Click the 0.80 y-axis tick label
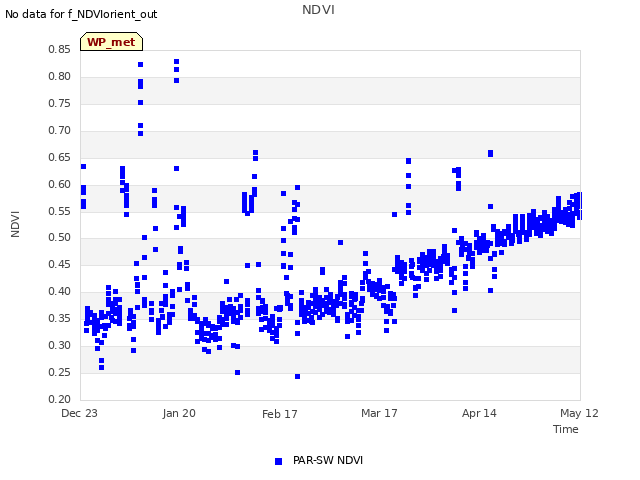The width and height of the screenshot is (640, 480). (x=59, y=77)
